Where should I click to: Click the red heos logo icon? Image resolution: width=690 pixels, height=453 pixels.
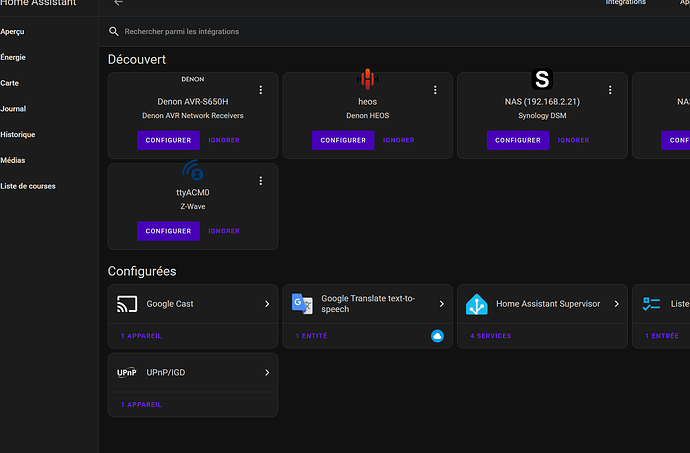pyautogui.click(x=367, y=79)
